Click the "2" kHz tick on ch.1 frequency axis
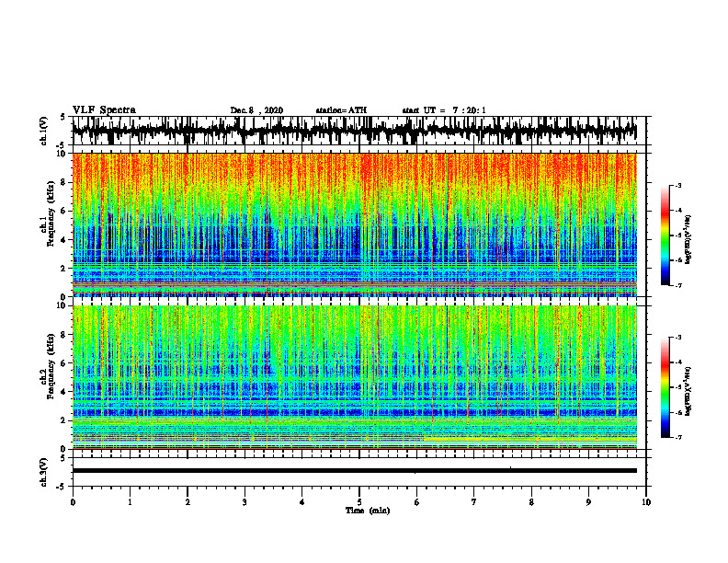This screenshot has width=728, height=563. [x=63, y=269]
